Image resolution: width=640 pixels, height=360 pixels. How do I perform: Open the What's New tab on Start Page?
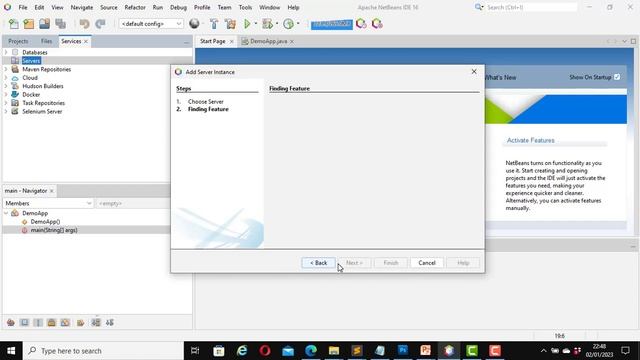pos(500,78)
